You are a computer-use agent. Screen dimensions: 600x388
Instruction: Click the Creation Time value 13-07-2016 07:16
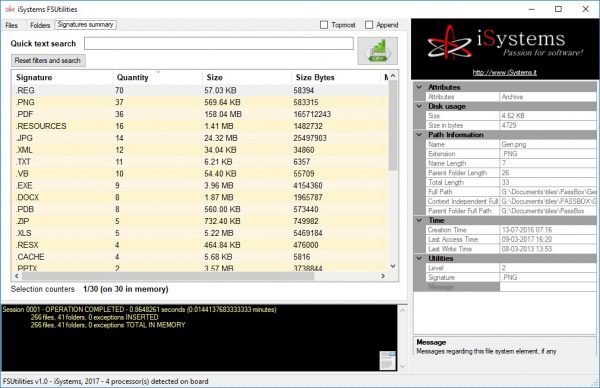(x=548, y=230)
